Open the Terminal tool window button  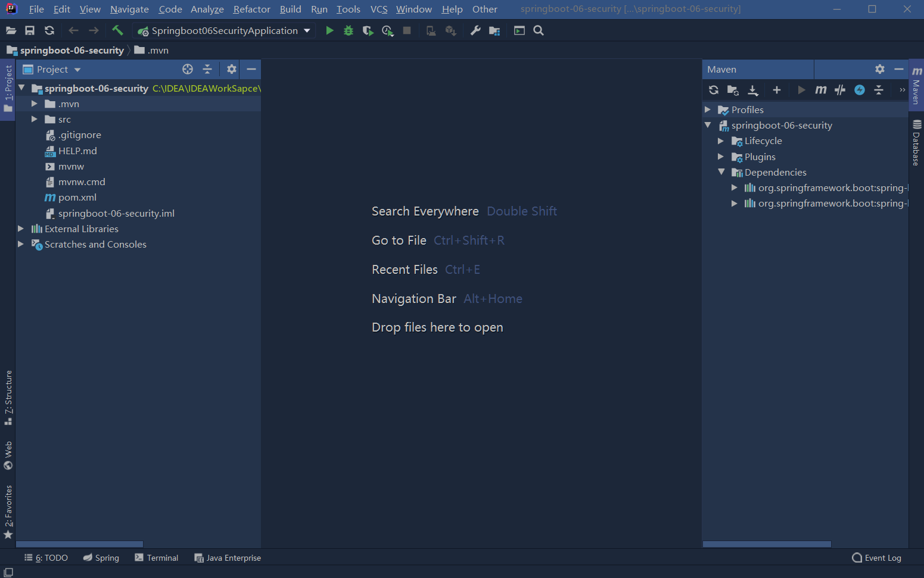pos(157,558)
